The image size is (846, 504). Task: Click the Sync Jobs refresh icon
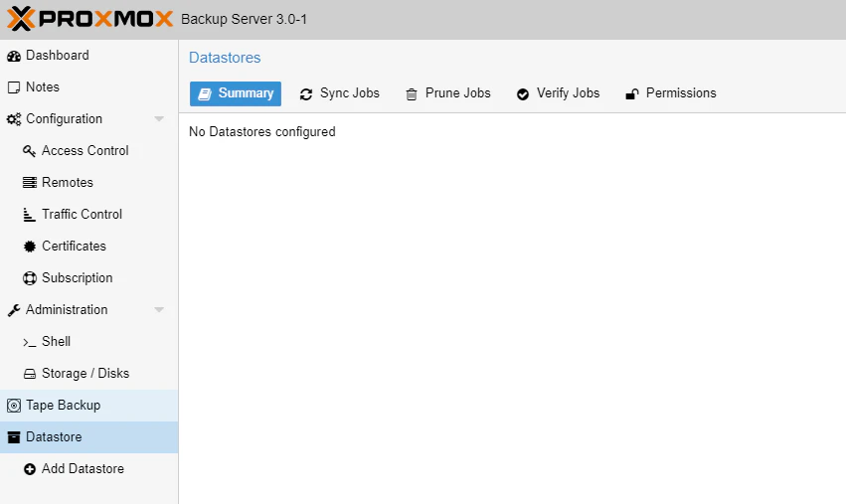coord(306,94)
